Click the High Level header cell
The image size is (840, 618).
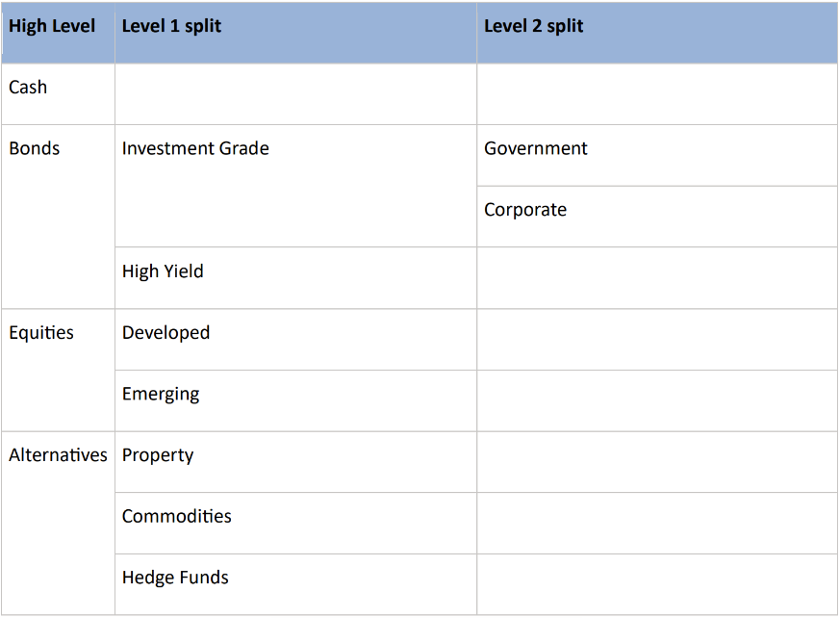(x=58, y=33)
